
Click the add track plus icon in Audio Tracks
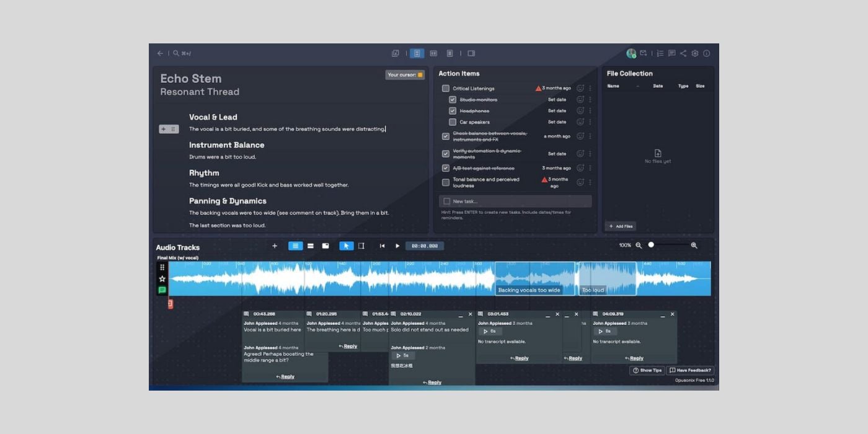[x=275, y=246]
